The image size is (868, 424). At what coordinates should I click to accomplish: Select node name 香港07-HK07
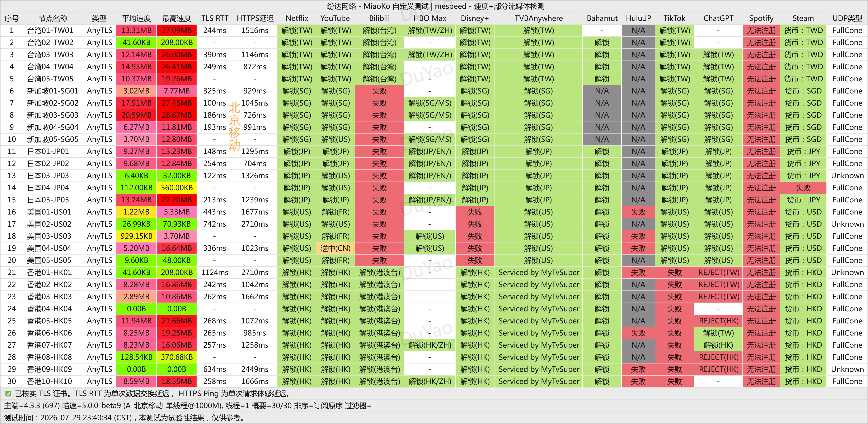[50, 345]
